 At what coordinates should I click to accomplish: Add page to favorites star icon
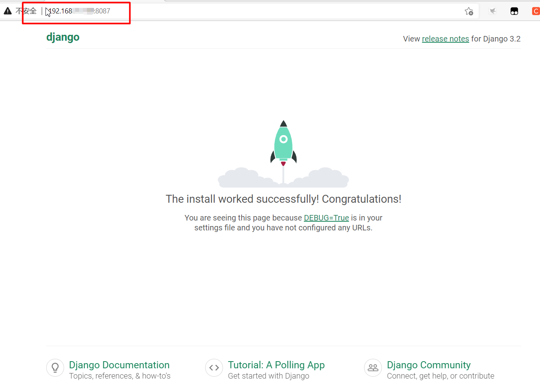(469, 11)
